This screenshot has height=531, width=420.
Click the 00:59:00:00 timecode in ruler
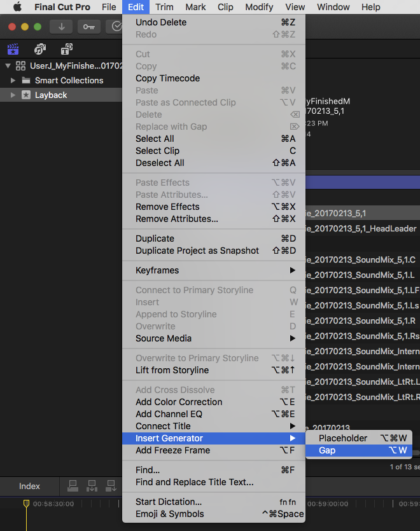[x=328, y=504]
